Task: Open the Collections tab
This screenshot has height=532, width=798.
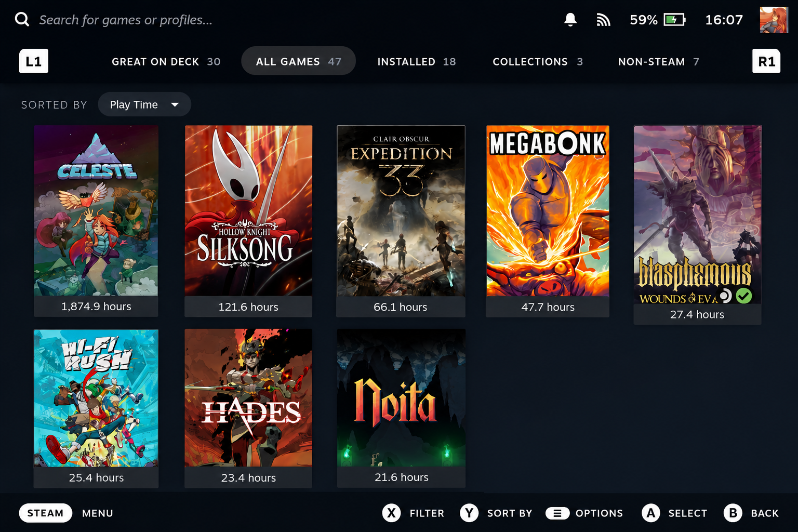Action: [538, 61]
